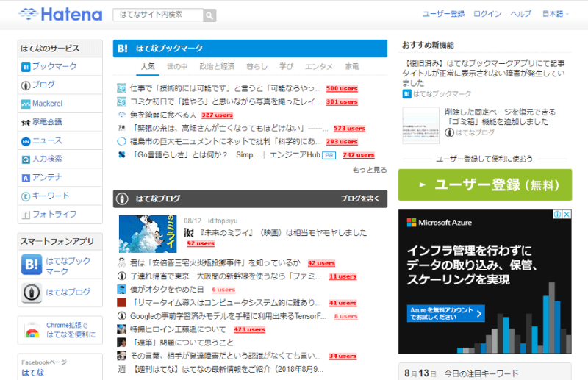Screen dimensions: 588x380
Task: Open the ゴミ箱 feature thumbnail
Action: pyautogui.click(x=420, y=125)
